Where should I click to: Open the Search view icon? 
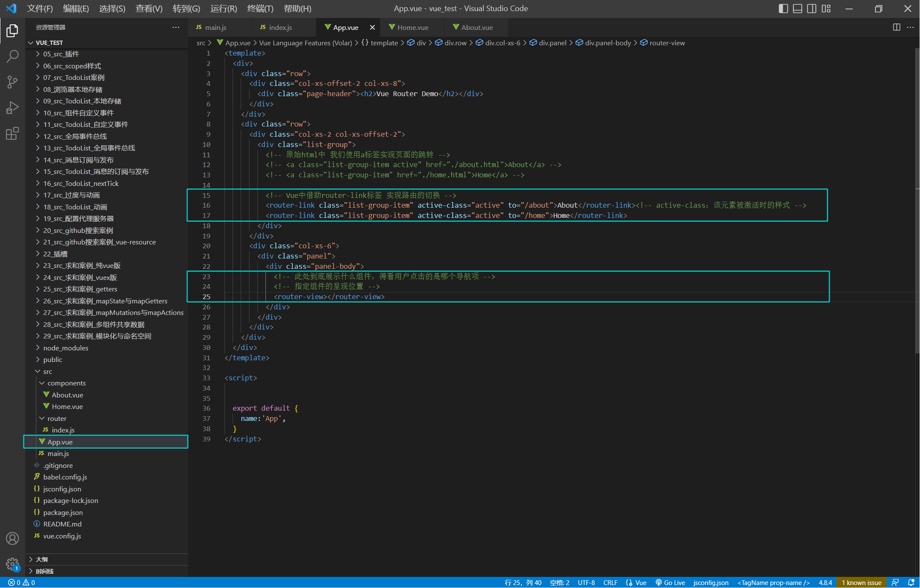point(12,56)
